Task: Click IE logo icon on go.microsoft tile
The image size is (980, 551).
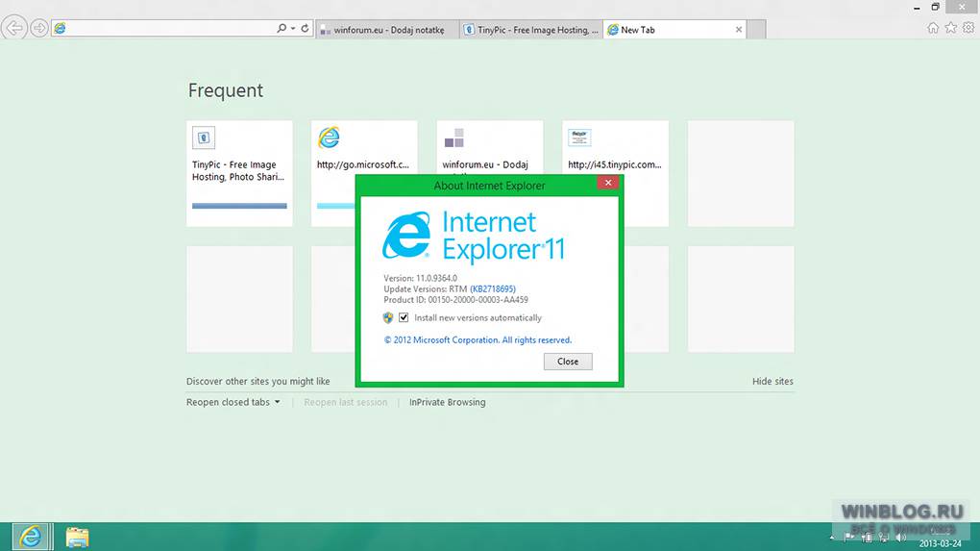Action: (329, 138)
